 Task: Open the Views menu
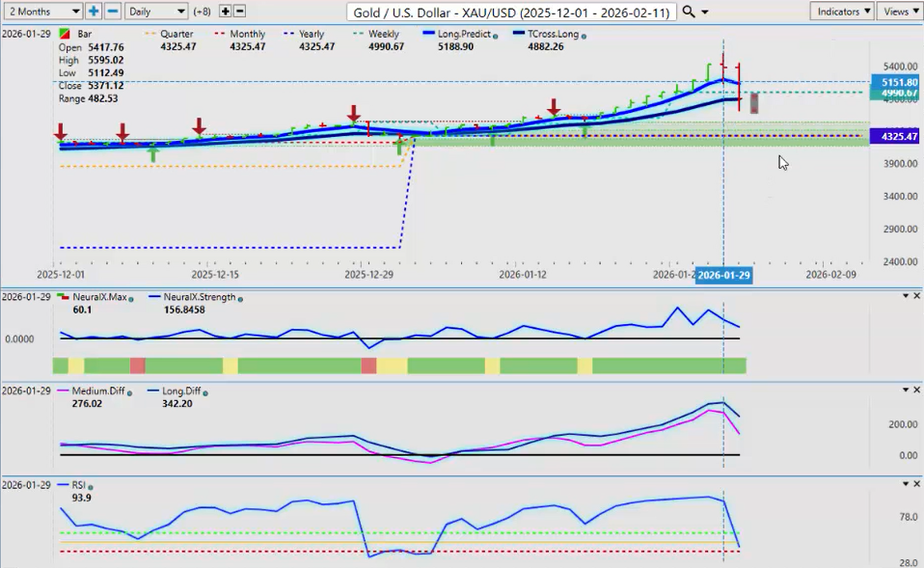(900, 12)
